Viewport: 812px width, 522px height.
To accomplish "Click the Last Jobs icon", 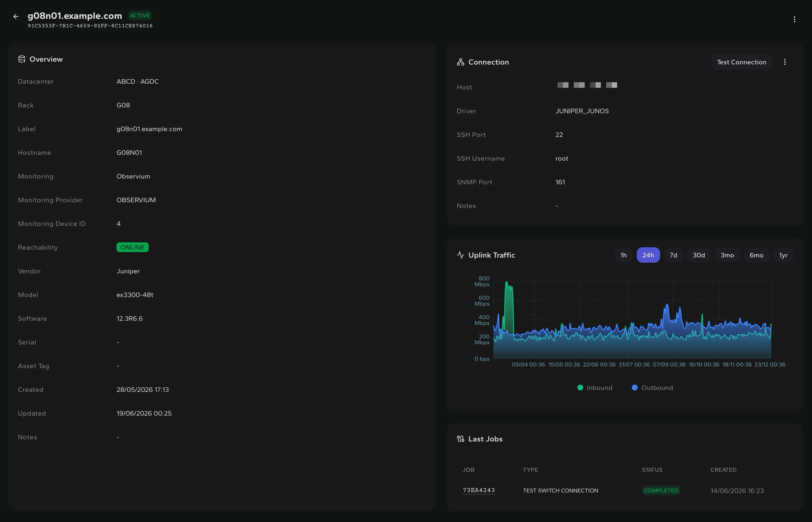I will tap(460, 439).
